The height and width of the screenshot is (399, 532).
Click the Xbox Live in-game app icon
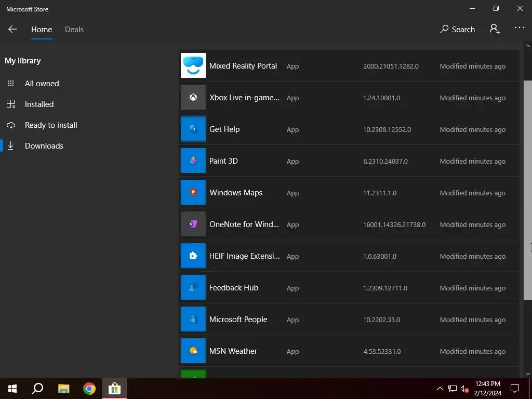point(193,97)
